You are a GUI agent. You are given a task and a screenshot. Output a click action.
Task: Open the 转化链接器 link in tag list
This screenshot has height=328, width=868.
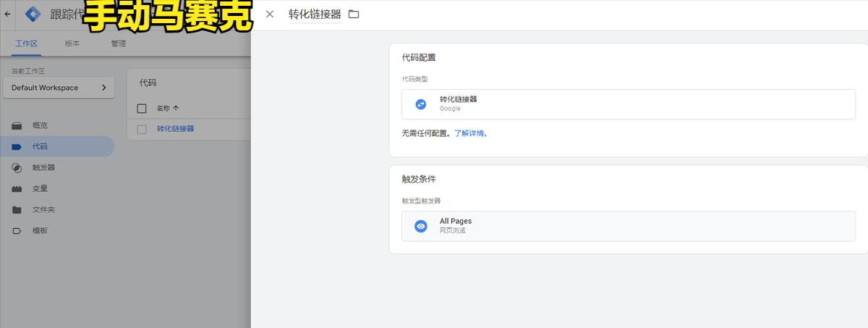point(176,129)
